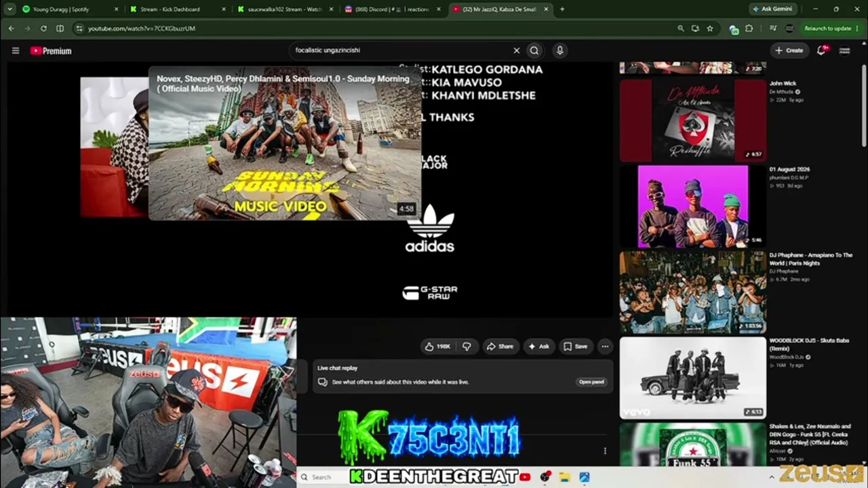Open "Shakes & Les, Zee Nxumalo" Funk 55 title
Screen dimensions: 868x488
point(810,434)
